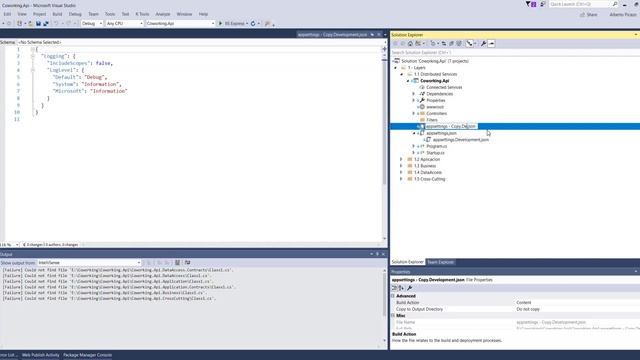
Task: Click the Coworking.Api project icon in tree
Action: [416, 81]
